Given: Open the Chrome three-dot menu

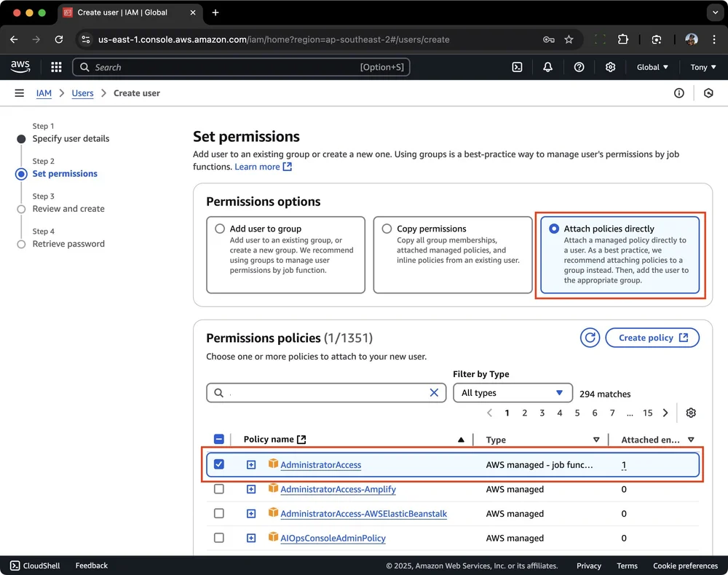Looking at the screenshot, I should click(x=714, y=39).
